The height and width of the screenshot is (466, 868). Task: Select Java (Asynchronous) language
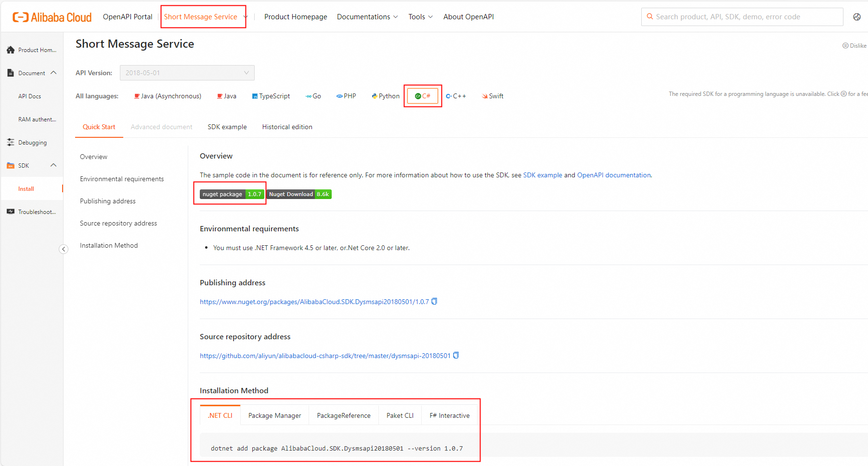pyautogui.click(x=168, y=96)
